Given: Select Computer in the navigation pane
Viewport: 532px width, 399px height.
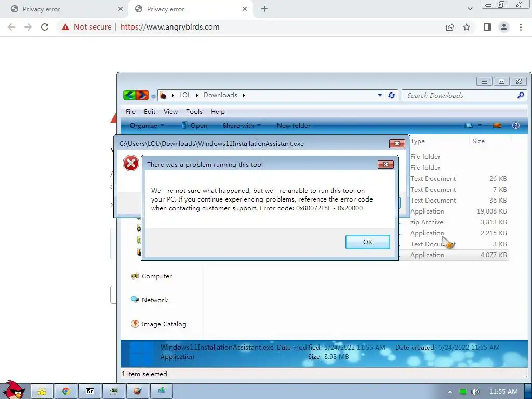Looking at the screenshot, I should point(152,276).
